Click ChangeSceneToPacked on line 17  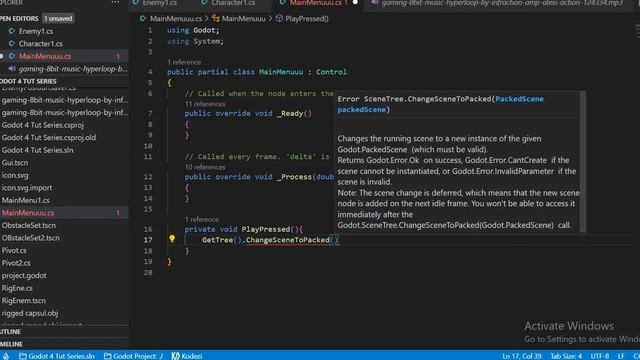click(288, 240)
